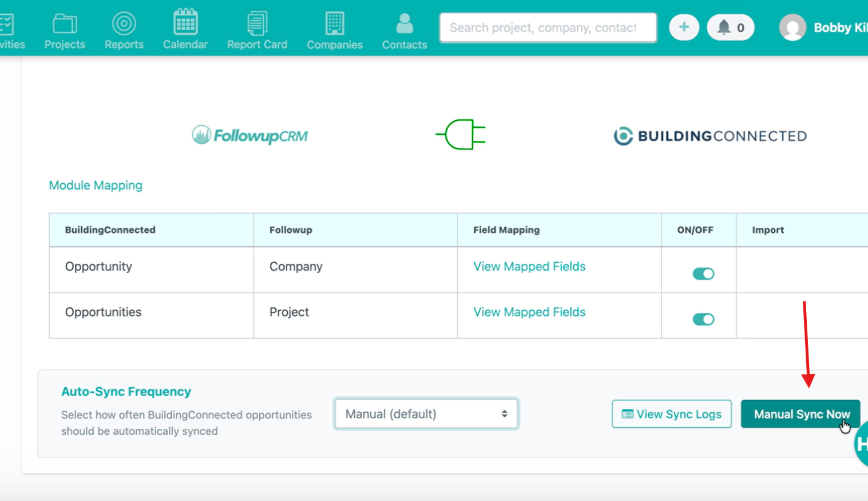Open the Calendar icon
868x501 pixels.
pos(185,23)
